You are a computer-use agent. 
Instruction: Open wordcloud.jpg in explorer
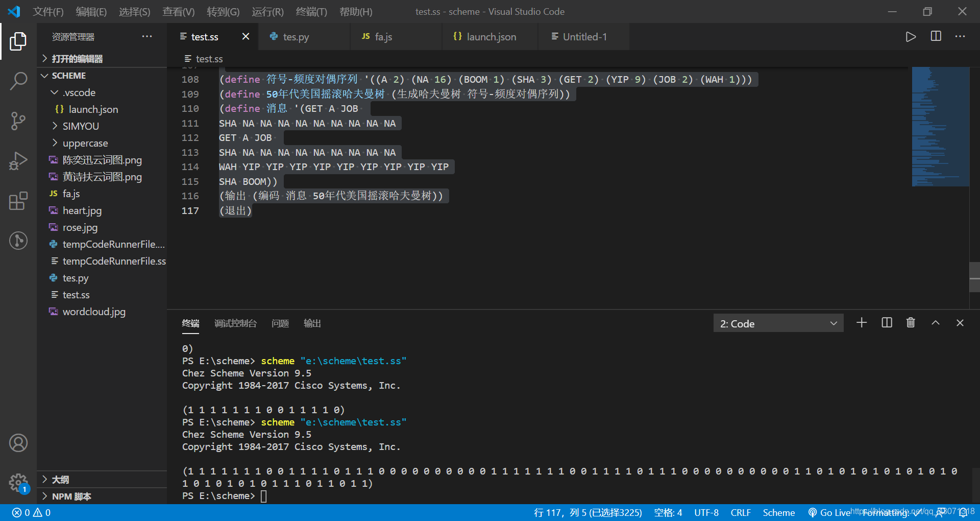coord(102,312)
